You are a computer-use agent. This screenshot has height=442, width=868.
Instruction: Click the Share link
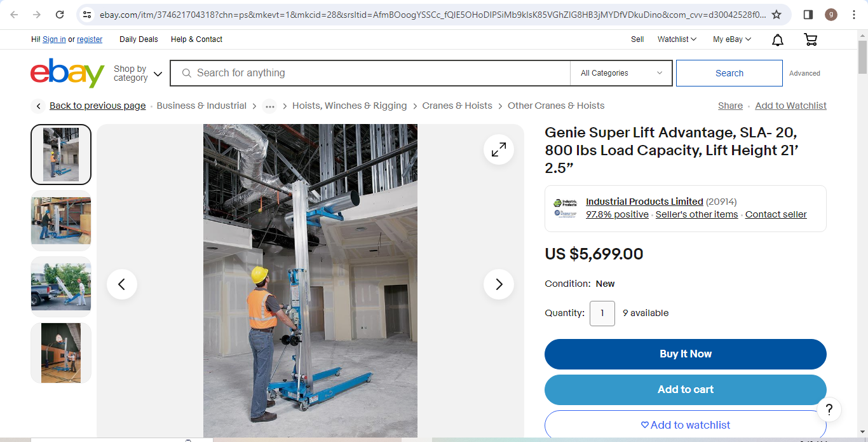[x=730, y=106]
